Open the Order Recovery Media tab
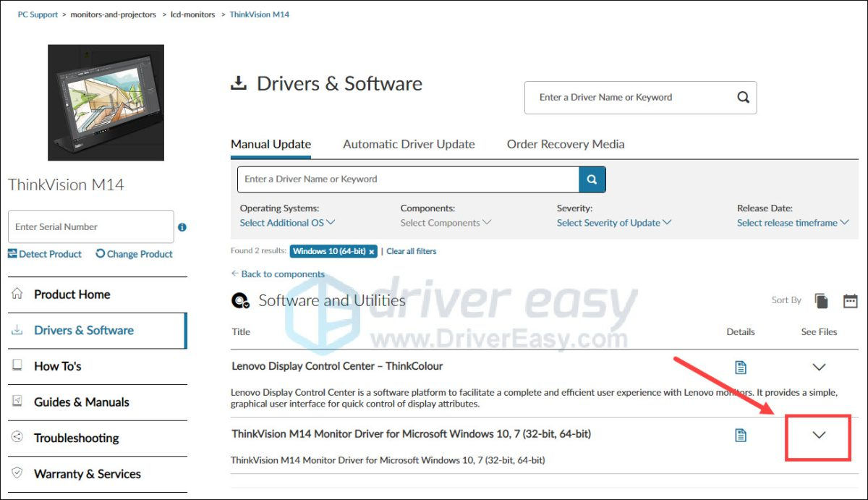The width and height of the screenshot is (868, 500). tap(565, 144)
